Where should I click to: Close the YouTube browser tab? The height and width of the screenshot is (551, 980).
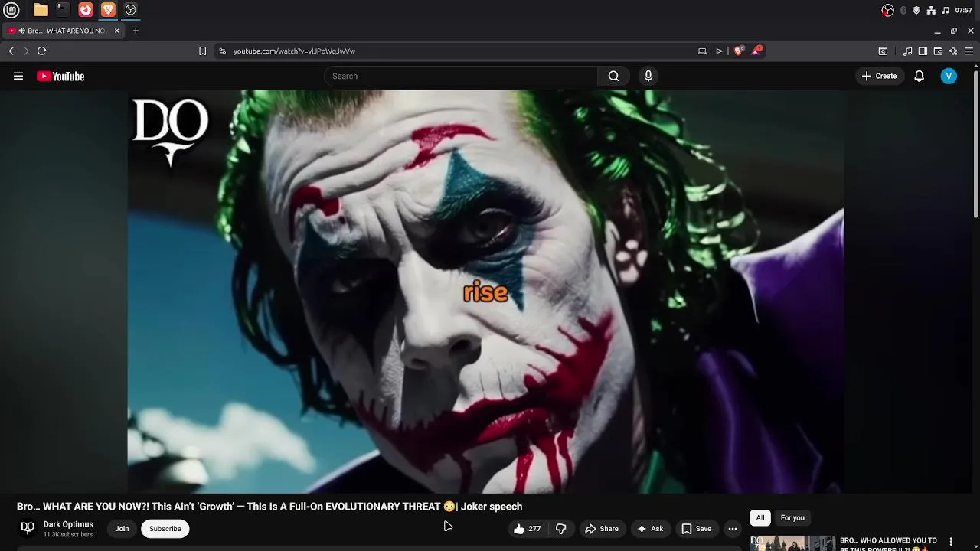(x=117, y=31)
